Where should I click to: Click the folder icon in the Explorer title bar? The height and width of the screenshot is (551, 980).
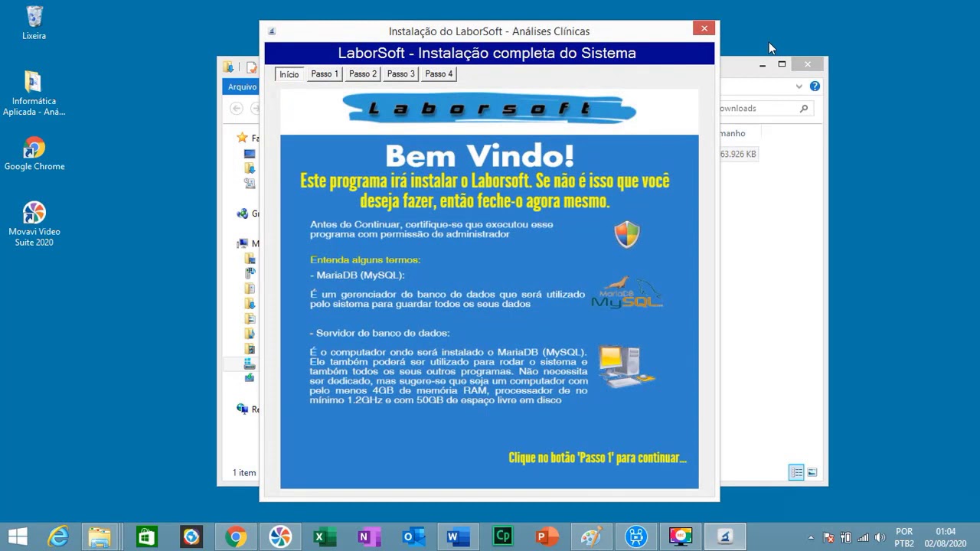pos(228,67)
